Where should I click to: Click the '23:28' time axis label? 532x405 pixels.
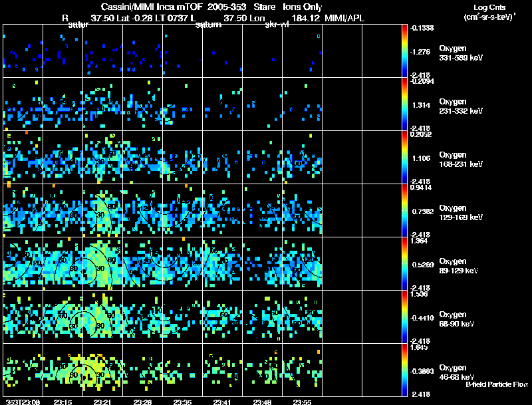coord(142,402)
